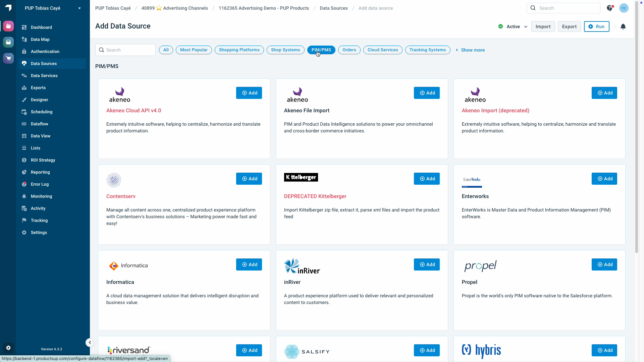
Task: Click the Import button
Action: click(543, 26)
